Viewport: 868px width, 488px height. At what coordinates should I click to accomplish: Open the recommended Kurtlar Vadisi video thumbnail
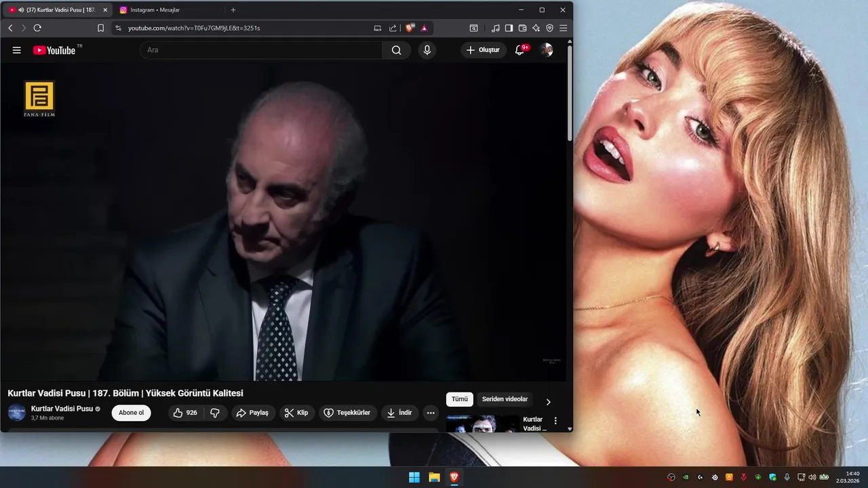coord(483,424)
